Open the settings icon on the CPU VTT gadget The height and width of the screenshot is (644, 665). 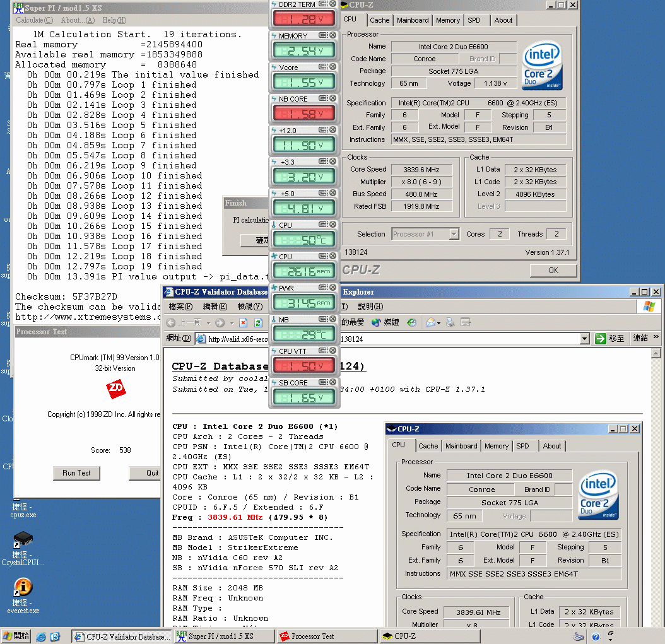point(323,351)
